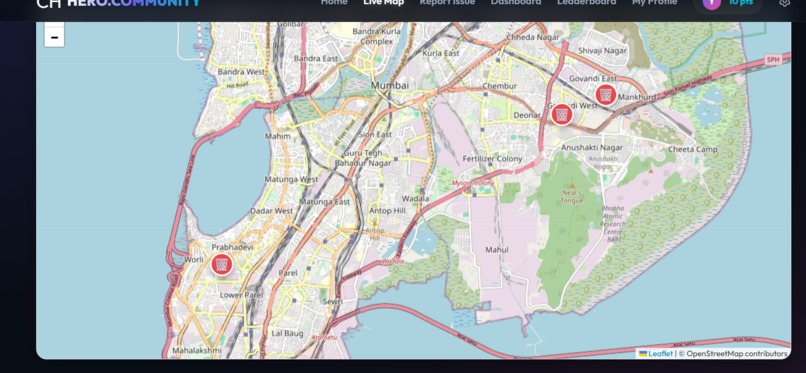Image resolution: width=806 pixels, height=373 pixels.
Task: Click the Mysore Colony red label
Action: (473, 183)
